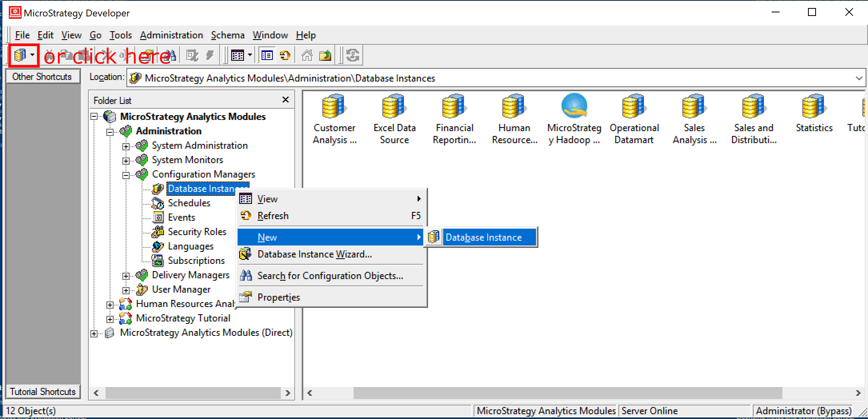Click the New Database Instance toolbar icon
Image resolution: width=868 pixels, height=419 pixels.
[x=20, y=55]
